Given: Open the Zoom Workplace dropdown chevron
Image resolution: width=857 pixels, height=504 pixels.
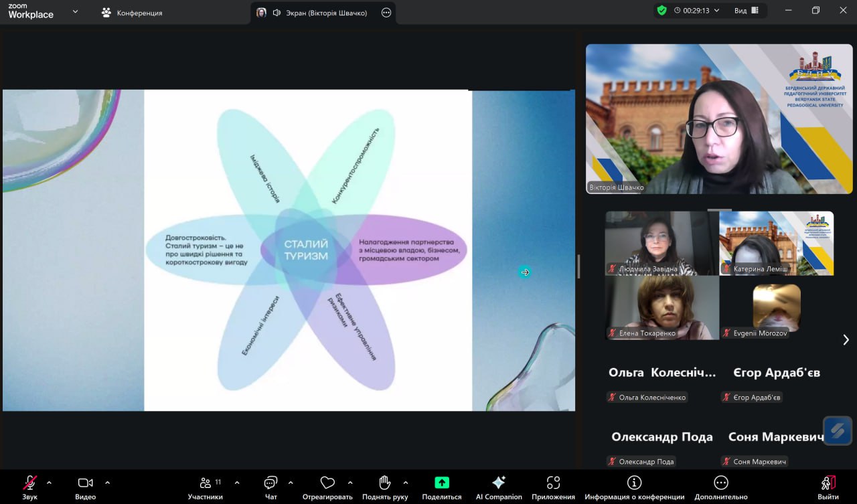Looking at the screenshot, I should point(75,11).
